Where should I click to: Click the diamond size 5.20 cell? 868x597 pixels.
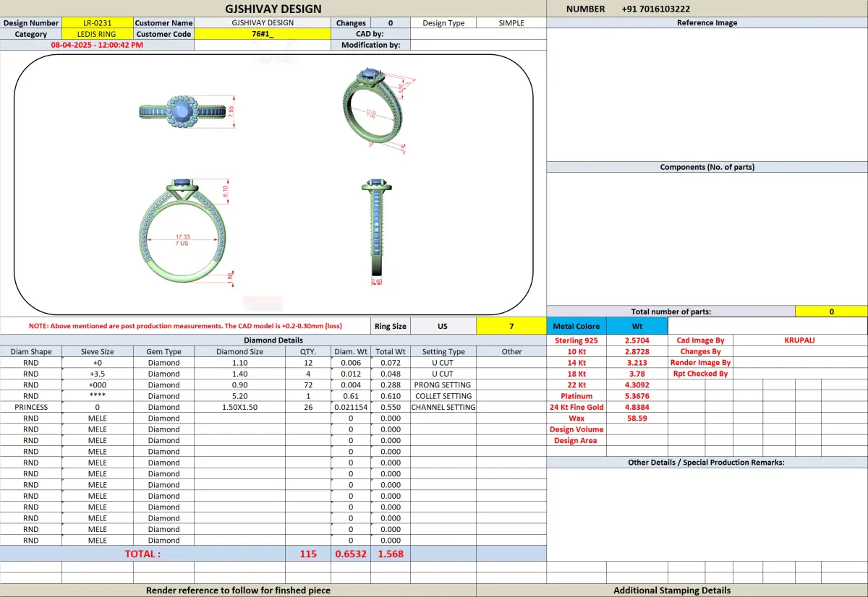point(240,396)
